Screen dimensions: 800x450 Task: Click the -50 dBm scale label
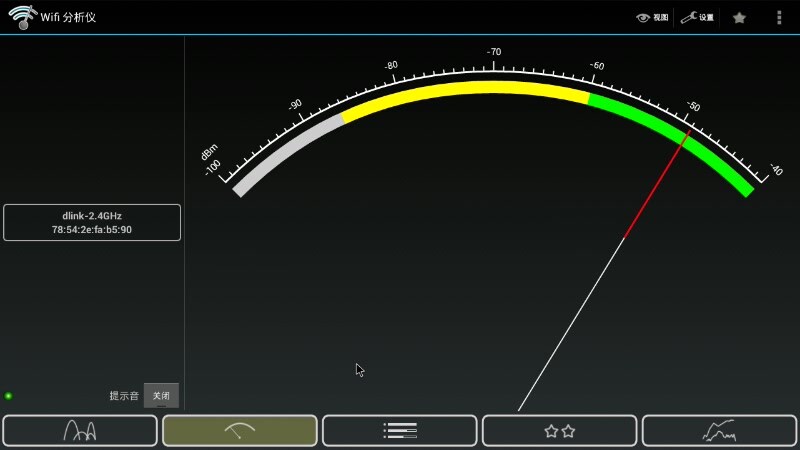(693, 106)
